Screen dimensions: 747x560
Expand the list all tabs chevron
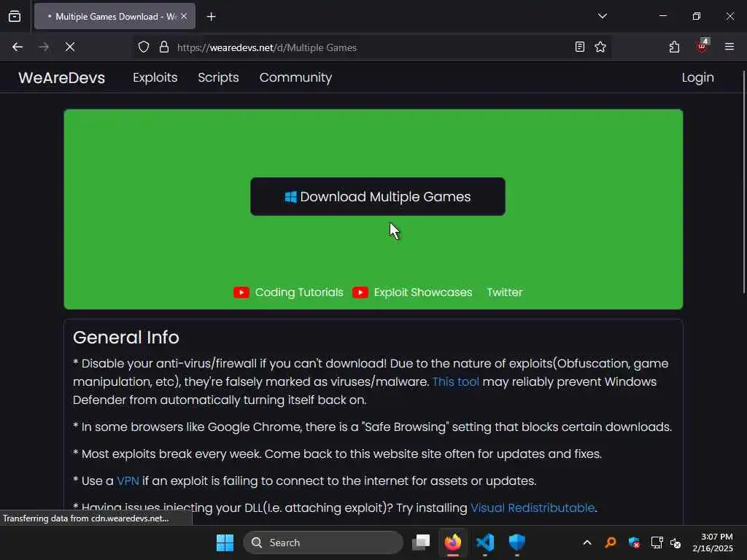tap(602, 16)
